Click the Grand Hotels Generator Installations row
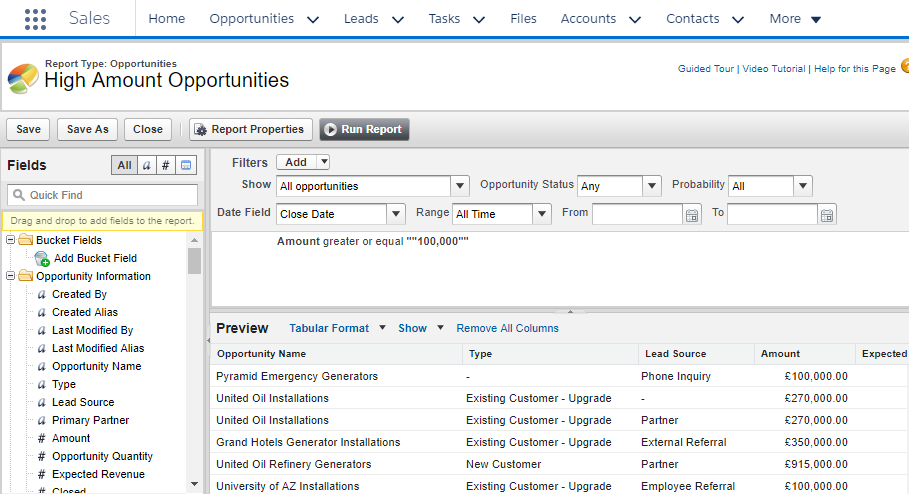The height and width of the screenshot is (494, 909). (x=559, y=442)
